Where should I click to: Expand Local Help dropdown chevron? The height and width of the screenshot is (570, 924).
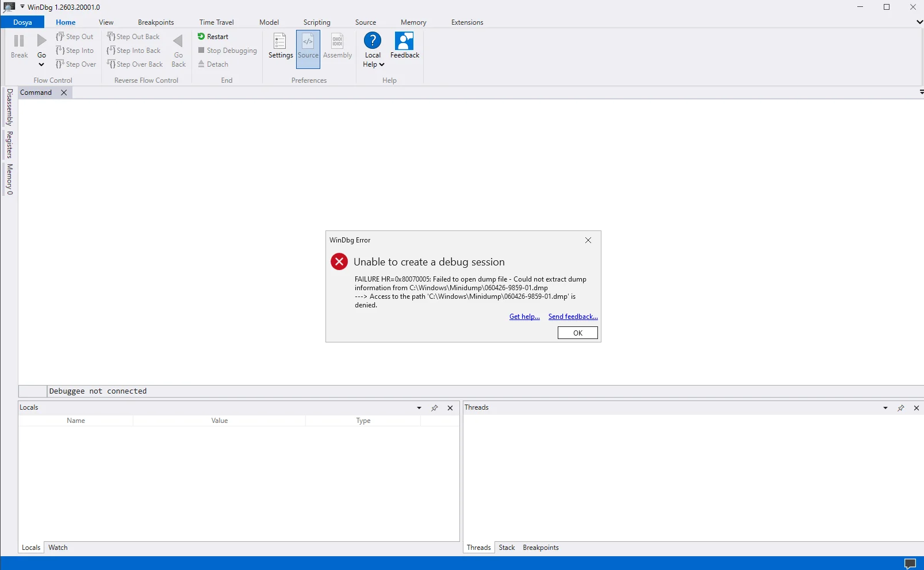(x=382, y=64)
